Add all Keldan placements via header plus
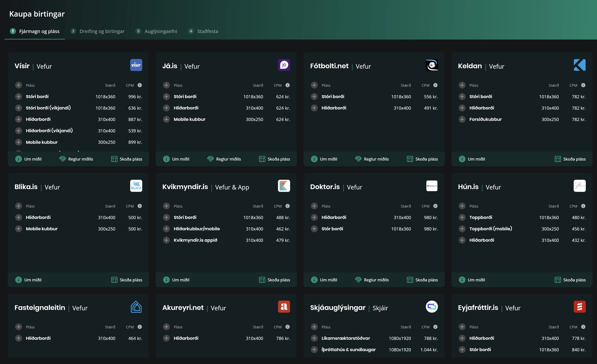This screenshot has width=597, height=364. coord(462,85)
